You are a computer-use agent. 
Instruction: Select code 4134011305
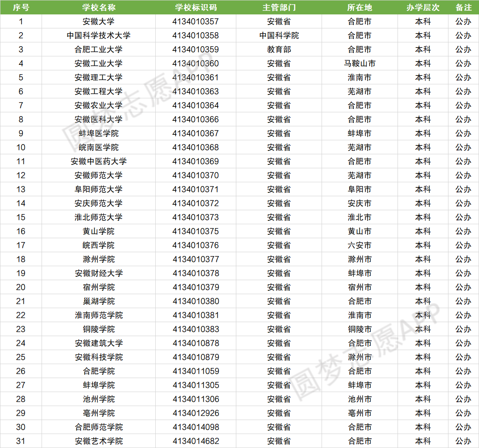point(196,385)
